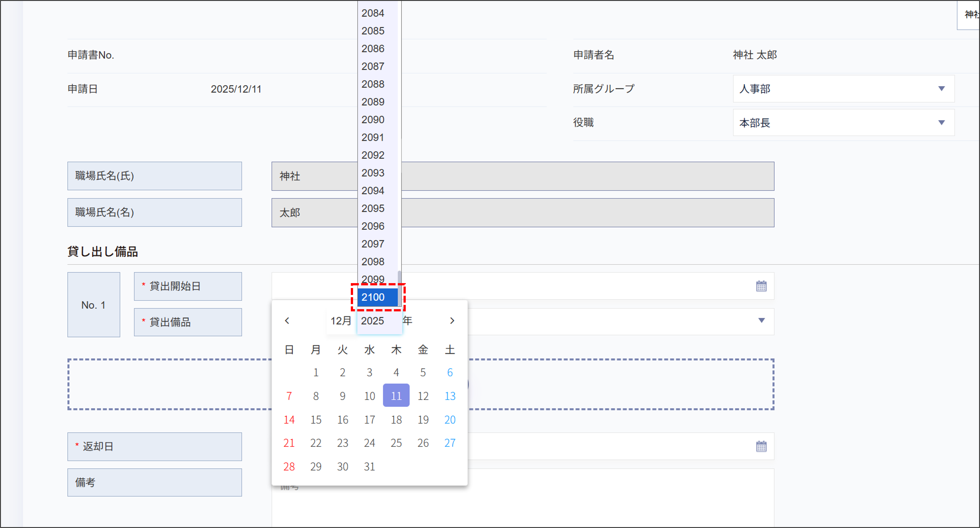Open the 役職 dropdown
Screen dimensions: 980x528
click(x=941, y=122)
